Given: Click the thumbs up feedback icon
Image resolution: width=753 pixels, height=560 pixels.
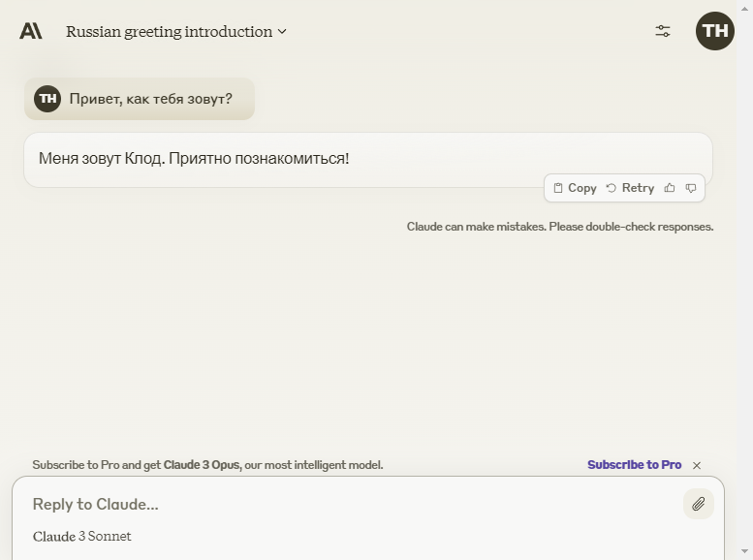Looking at the screenshot, I should pos(670,188).
